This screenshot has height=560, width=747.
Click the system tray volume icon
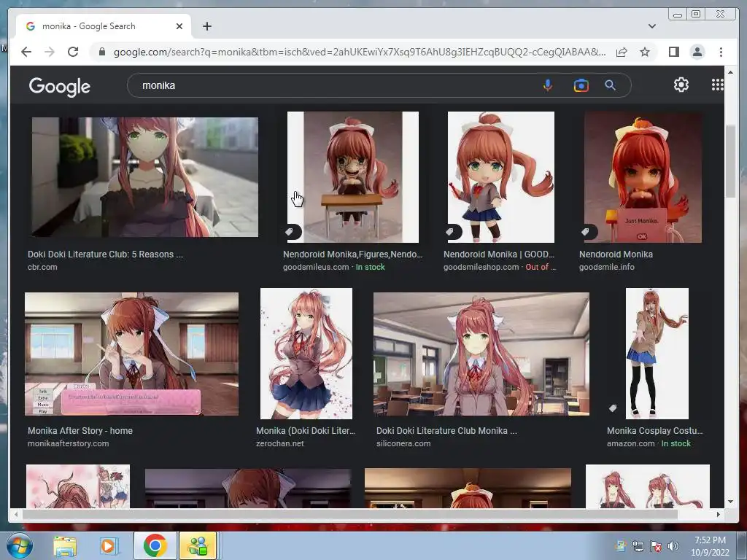click(x=673, y=546)
